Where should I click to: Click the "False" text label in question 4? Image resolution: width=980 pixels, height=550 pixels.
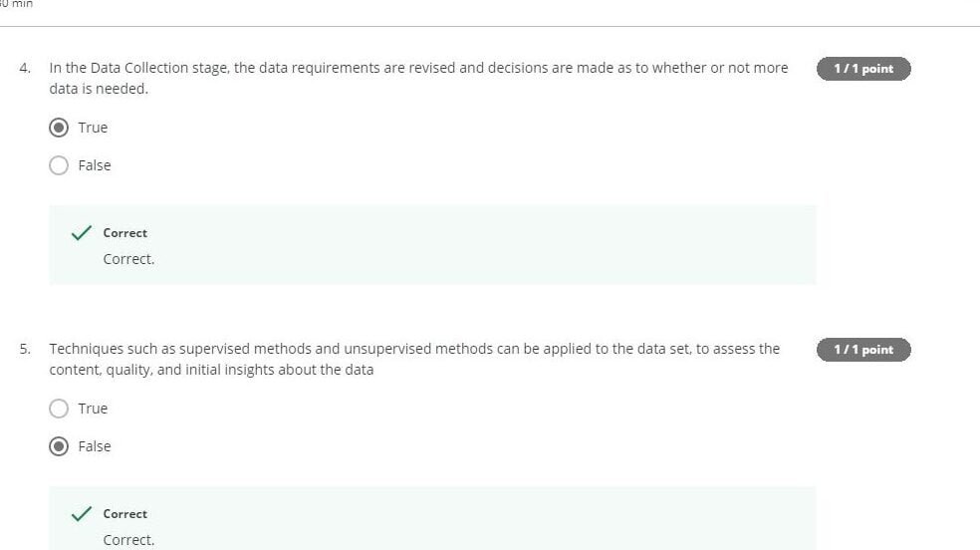click(x=95, y=165)
